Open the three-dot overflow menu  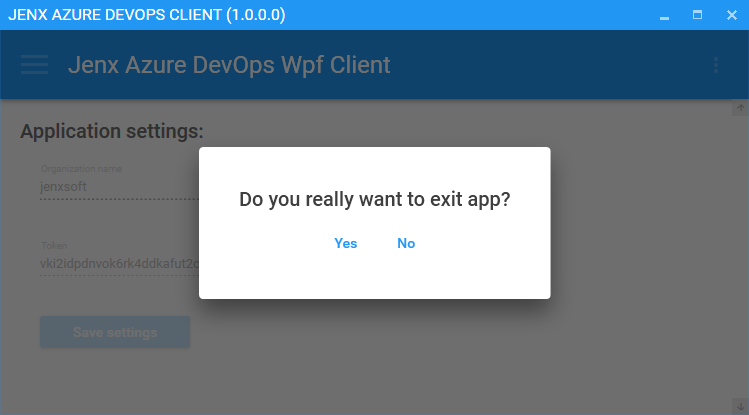point(716,65)
